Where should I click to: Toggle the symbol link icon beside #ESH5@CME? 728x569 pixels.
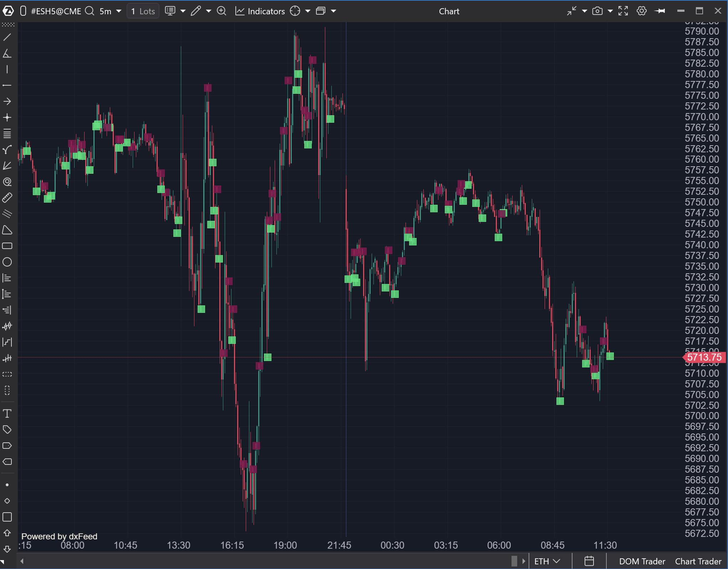[x=23, y=11]
